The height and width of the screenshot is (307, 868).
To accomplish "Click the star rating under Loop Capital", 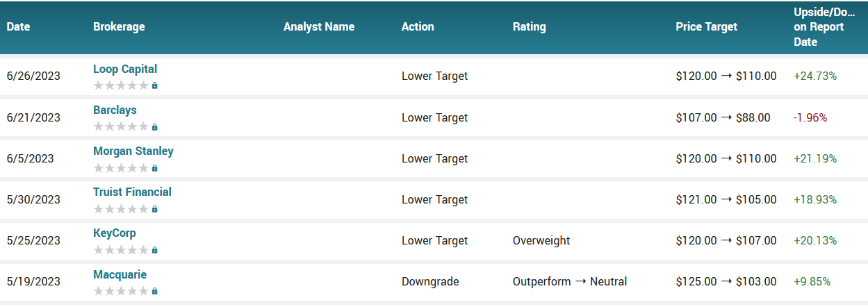I will (121, 85).
